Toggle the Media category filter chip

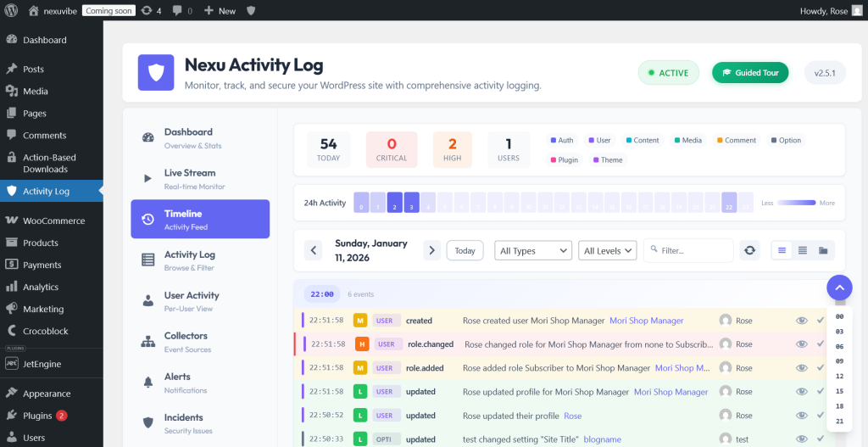pyautogui.click(x=688, y=140)
